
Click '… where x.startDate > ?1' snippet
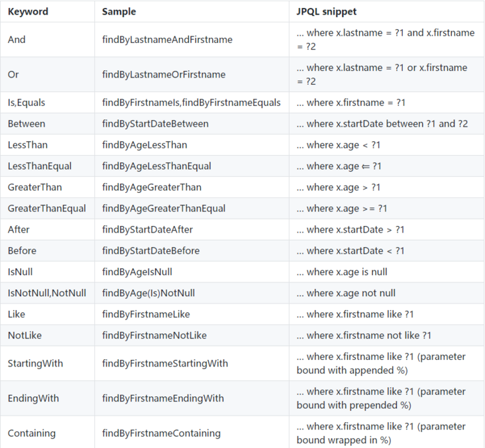[350, 229]
